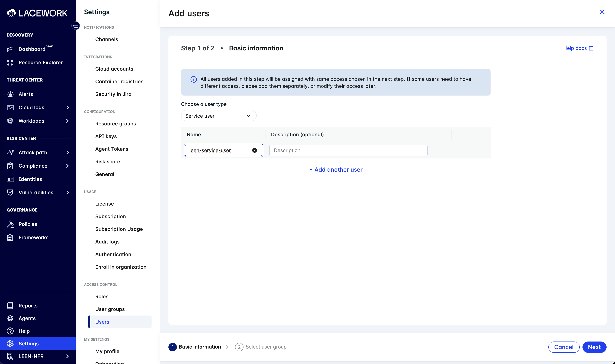Open the Alerts siren icon
The width and height of the screenshot is (615, 364).
pos(10,94)
